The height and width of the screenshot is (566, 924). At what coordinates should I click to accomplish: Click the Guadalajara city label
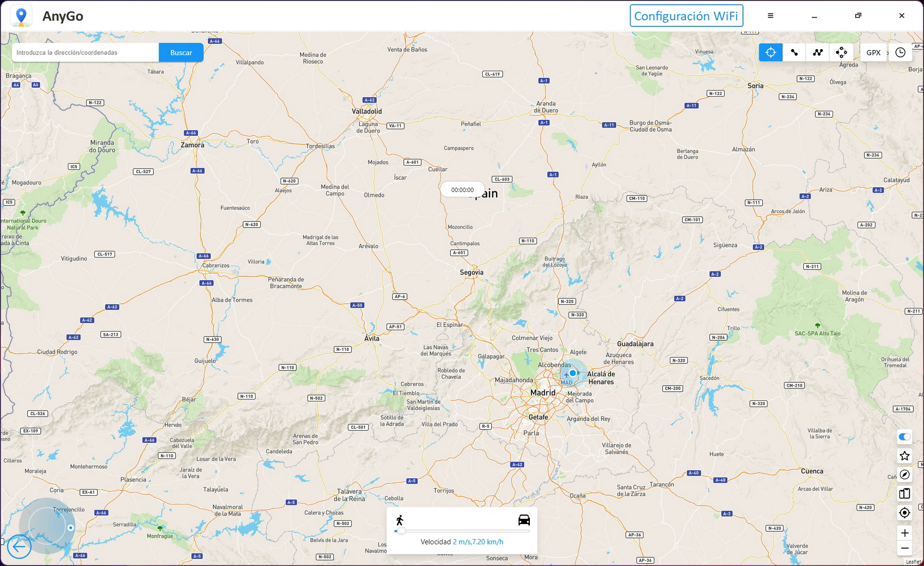click(x=635, y=344)
